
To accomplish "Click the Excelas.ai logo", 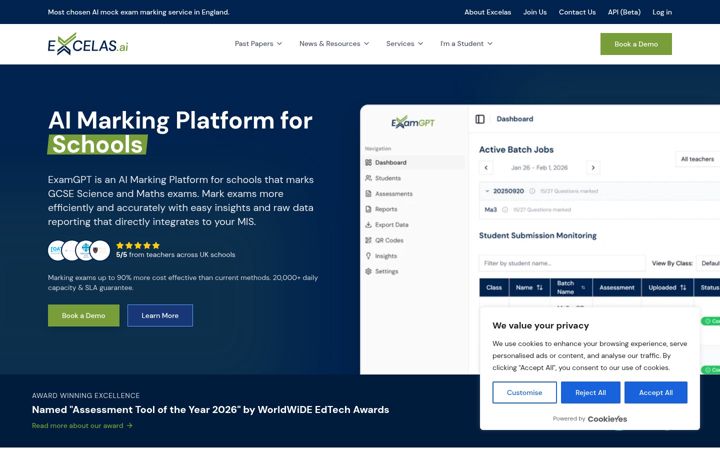I will [88, 44].
